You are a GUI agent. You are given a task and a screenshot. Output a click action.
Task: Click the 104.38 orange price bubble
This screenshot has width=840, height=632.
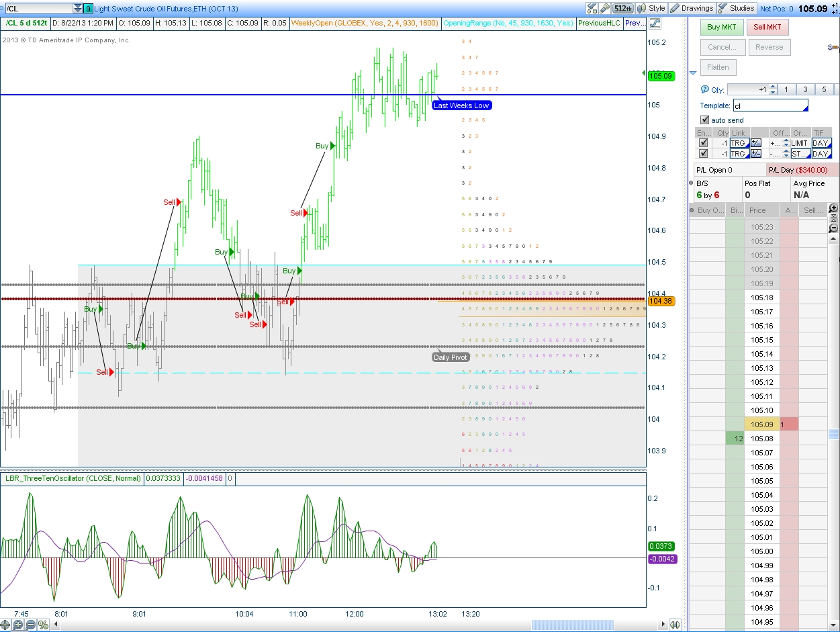click(x=661, y=302)
